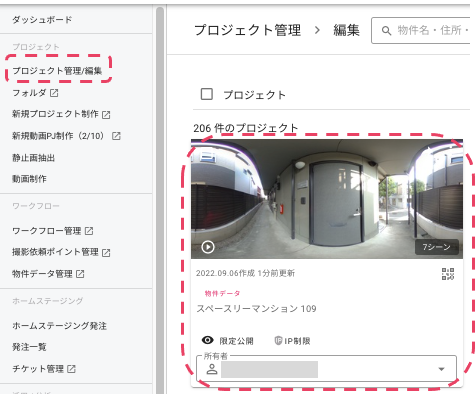Click external-link icon beside ワークフロー管理
Image resolution: width=475 pixels, height=394 pixels.
(89, 231)
